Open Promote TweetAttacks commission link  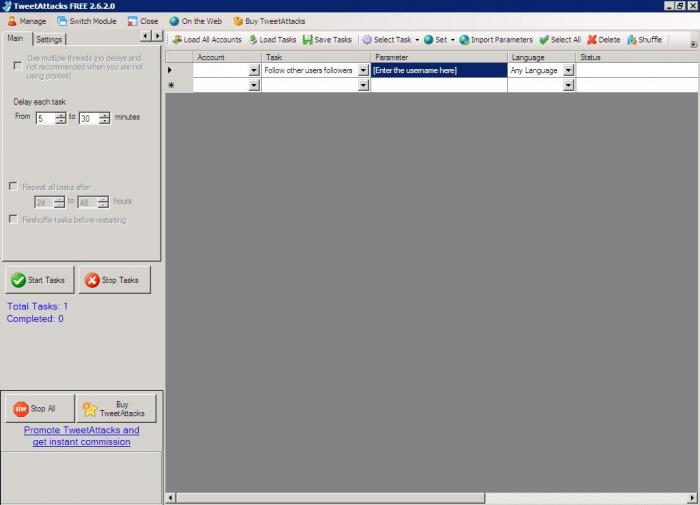(x=82, y=436)
